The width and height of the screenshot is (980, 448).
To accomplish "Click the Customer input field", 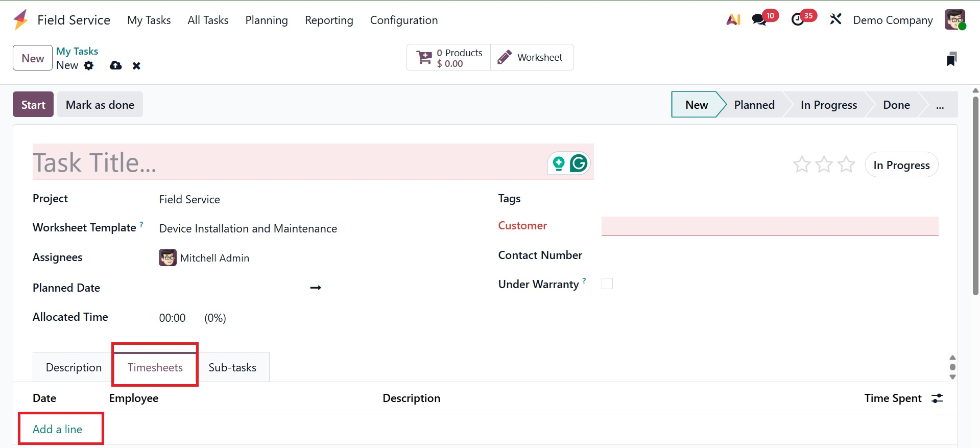I will [770, 226].
